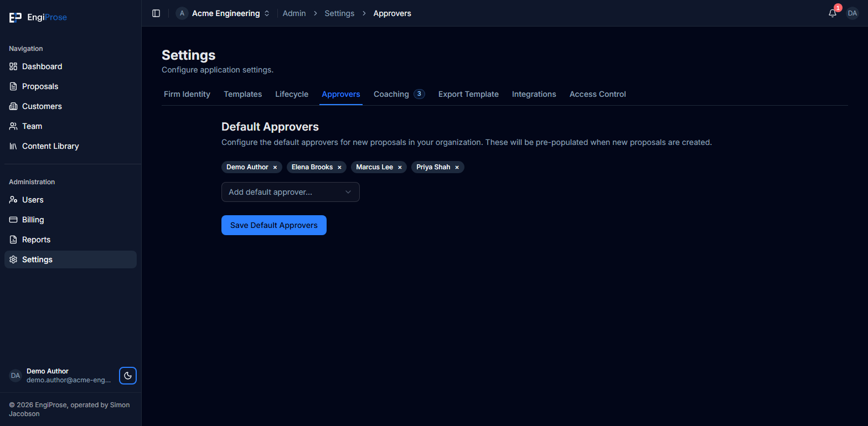Viewport: 868px width, 426px height.
Task: Click the Users admin icon
Action: pos(13,200)
